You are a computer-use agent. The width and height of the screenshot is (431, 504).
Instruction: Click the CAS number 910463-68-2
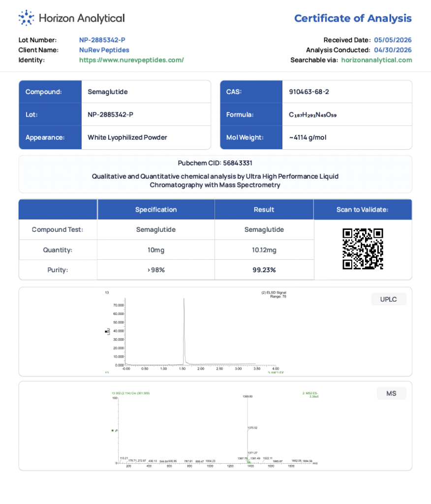coord(309,92)
